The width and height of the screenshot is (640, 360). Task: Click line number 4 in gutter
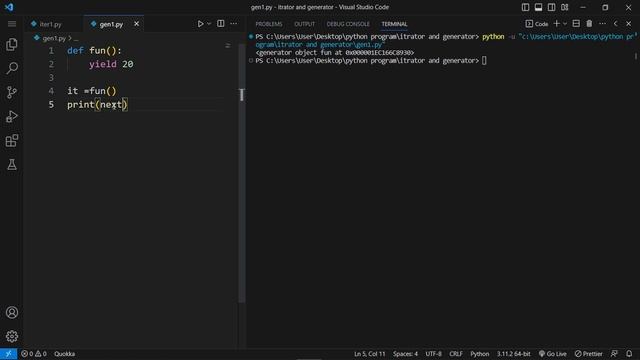tap(51, 91)
